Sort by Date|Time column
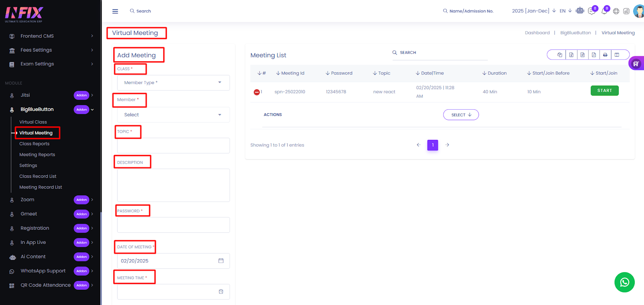This screenshot has height=305, width=644. pyautogui.click(x=430, y=73)
